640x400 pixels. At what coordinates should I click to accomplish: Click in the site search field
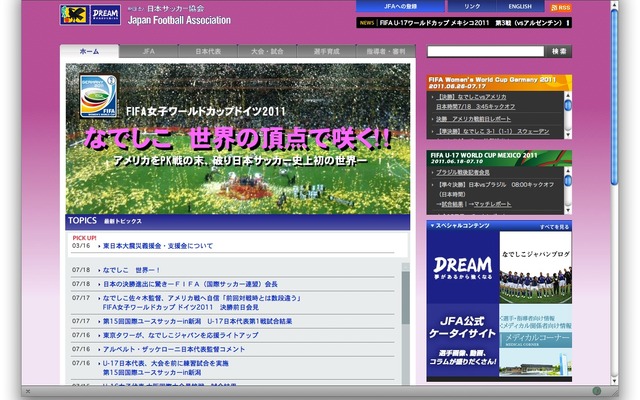(486, 51)
